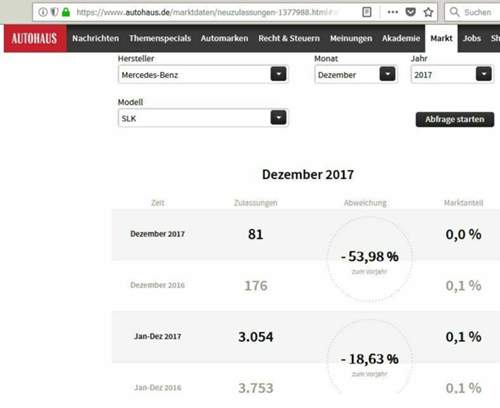This screenshot has height=408, width=500.
Task: Expand the Modell SLK dropdown
Action: tap(203, 118)
